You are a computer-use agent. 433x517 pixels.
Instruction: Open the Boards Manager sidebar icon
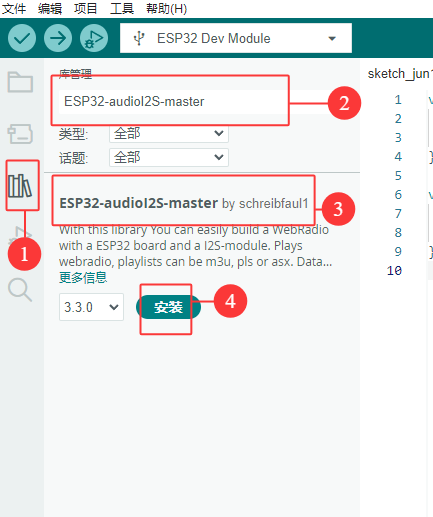pos(20,134)
